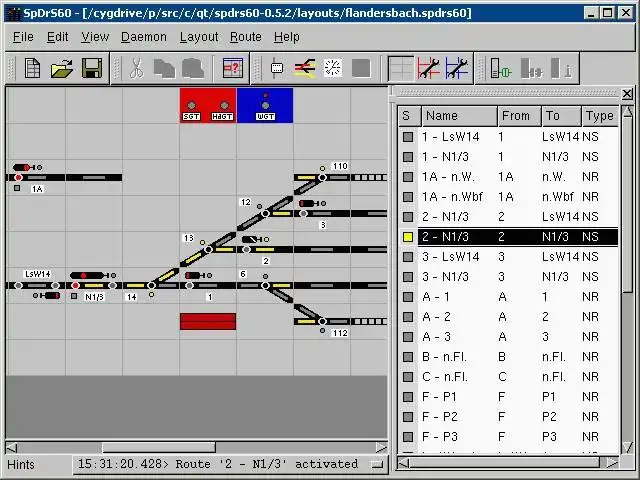Click the Paste toolbar icon

[193, 68]
